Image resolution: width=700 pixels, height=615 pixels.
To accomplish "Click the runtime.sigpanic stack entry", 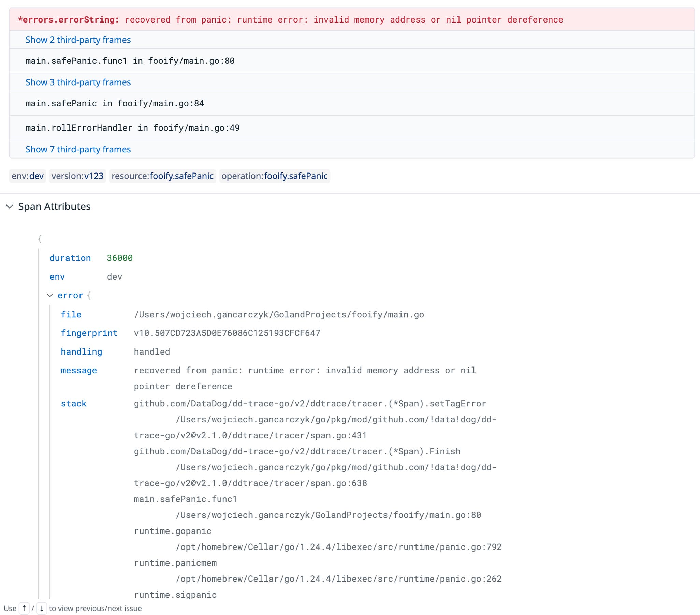I will click(175, 595).
